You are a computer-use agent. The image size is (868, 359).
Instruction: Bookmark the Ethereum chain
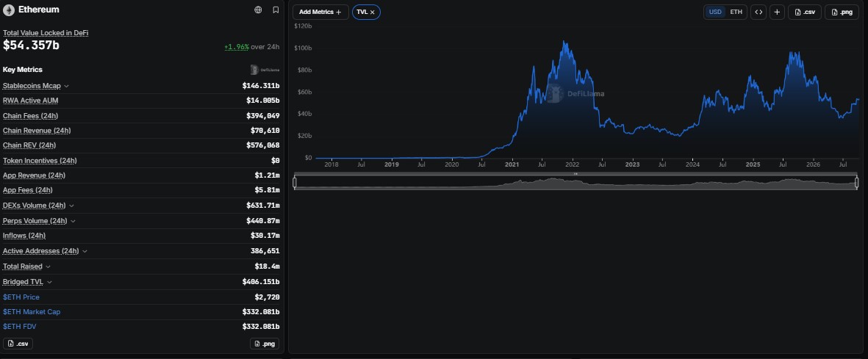(276, 10)
